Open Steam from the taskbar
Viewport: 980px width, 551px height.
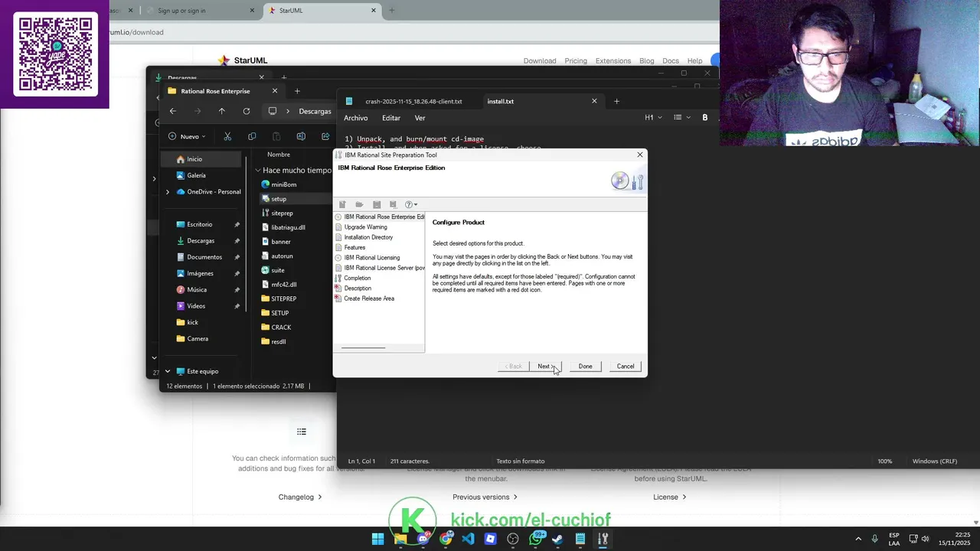pos(557,539)
